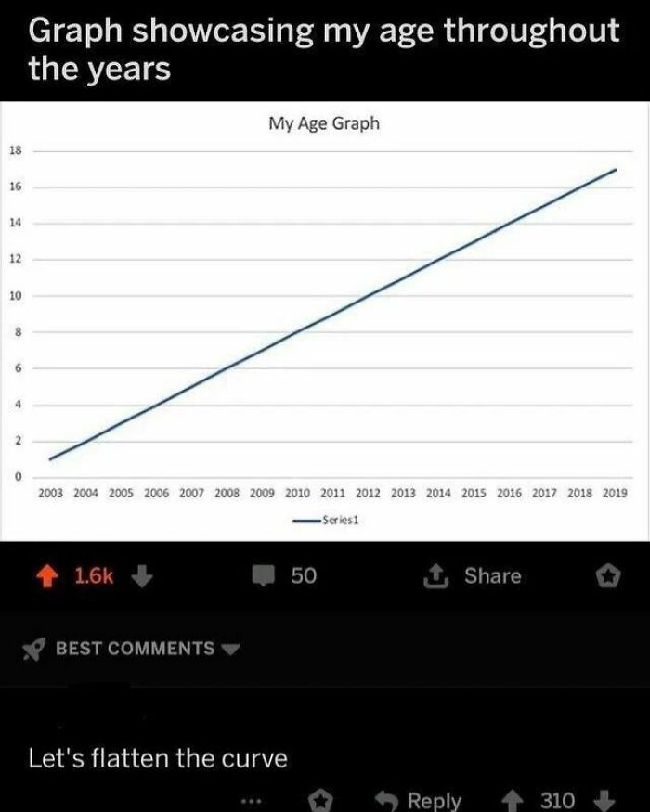Click the Best Comments sorting label
Viewport: 650px width, 812px height.
(x=135, y=648)
